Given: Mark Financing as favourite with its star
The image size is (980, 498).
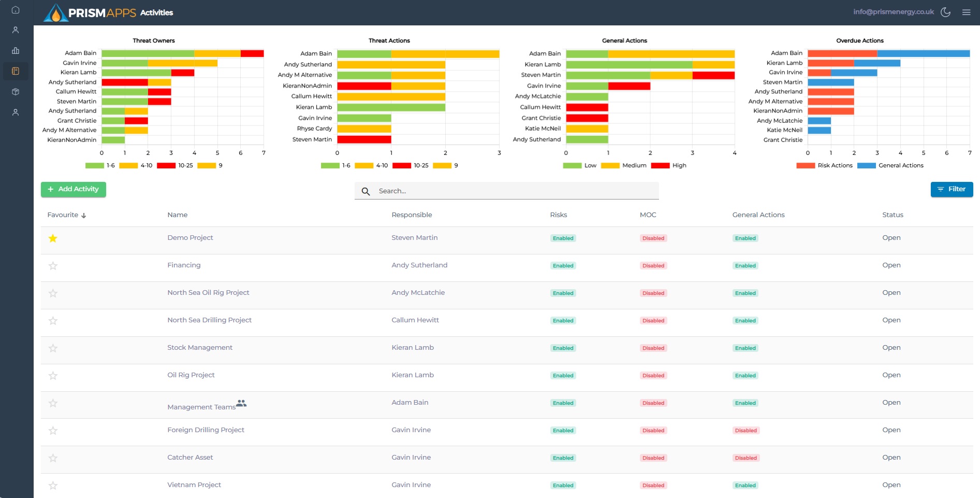Looking at the screenshot, I should (x=53, y=266).
